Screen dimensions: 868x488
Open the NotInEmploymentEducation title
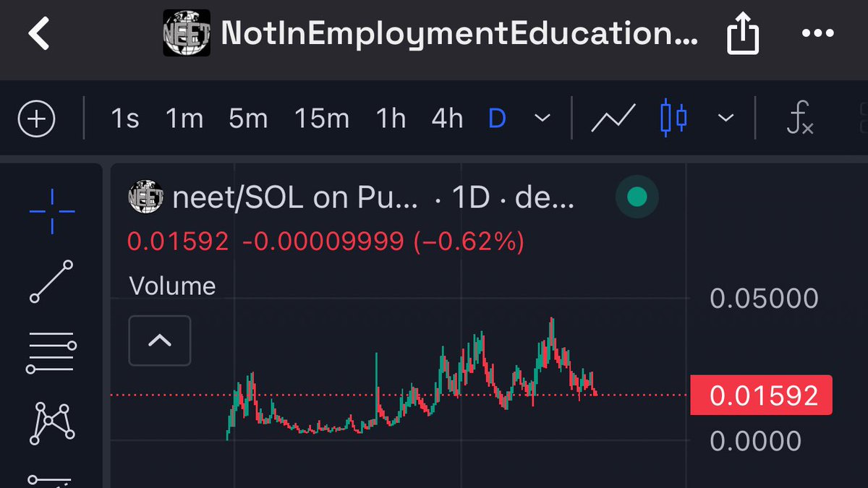tap(459, 33)
